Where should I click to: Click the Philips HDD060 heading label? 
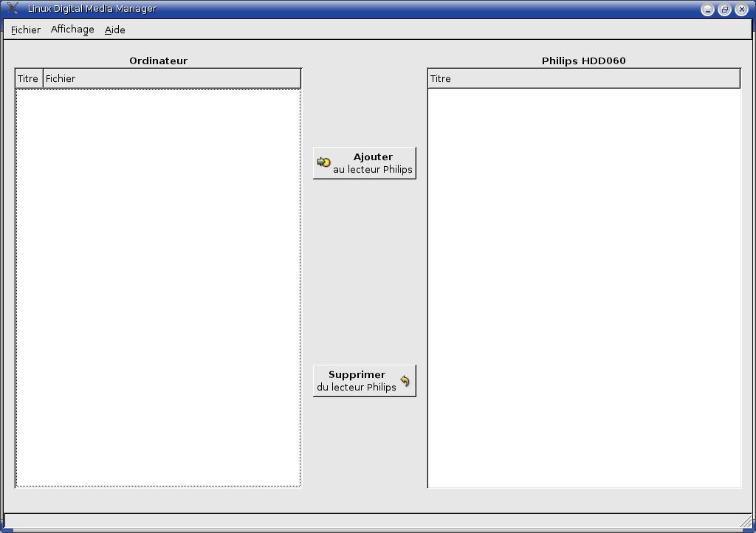(583, 61)
